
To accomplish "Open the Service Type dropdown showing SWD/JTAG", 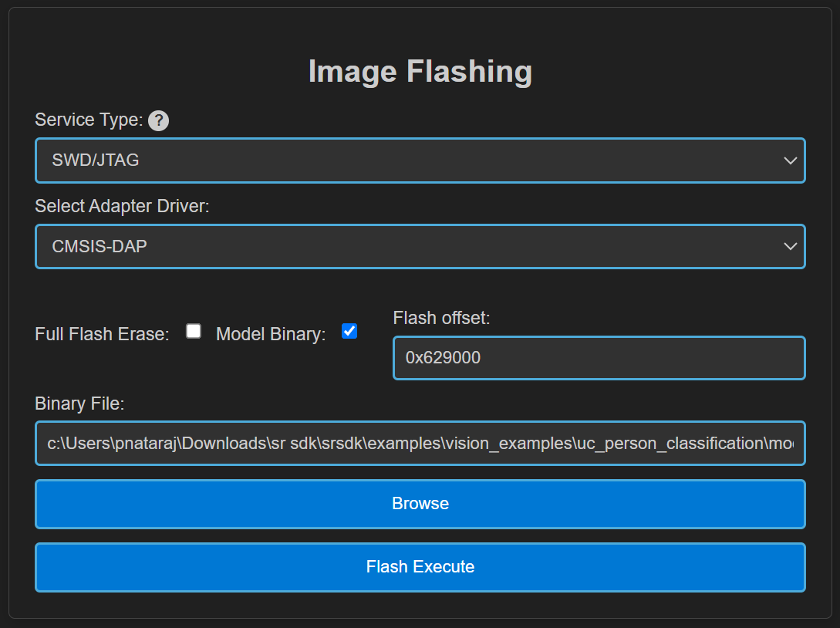I will [x=420, y=160].
